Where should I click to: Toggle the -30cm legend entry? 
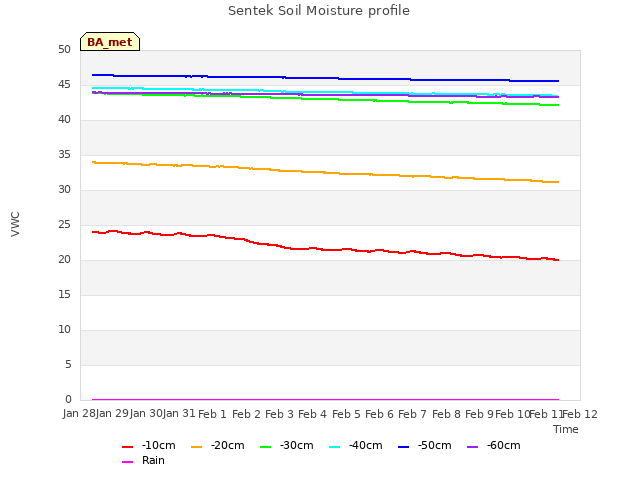[x=287, y=446]
